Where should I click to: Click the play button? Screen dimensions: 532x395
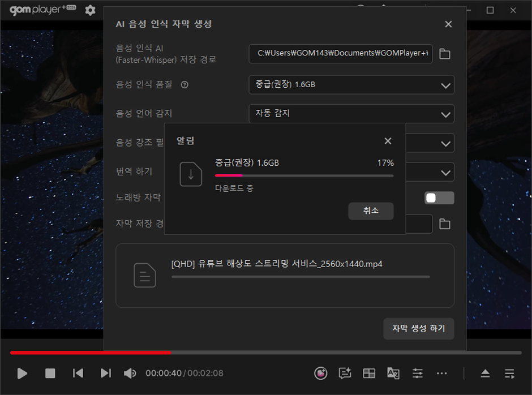pyautogui.click(x=22, y=373)
